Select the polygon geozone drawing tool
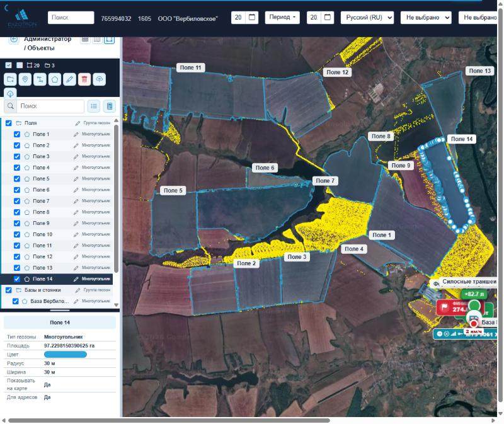The image size is (504, 424). [x=55, y=79]
